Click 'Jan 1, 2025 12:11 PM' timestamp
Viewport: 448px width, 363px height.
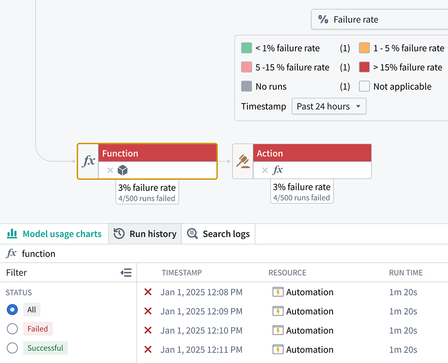point(202,350)
